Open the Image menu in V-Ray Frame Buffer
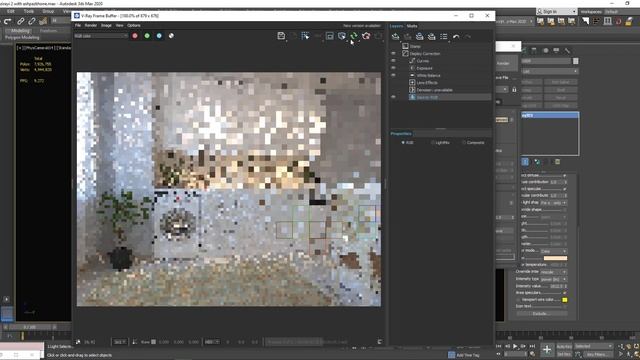640x360 pixels. (106, 25)
